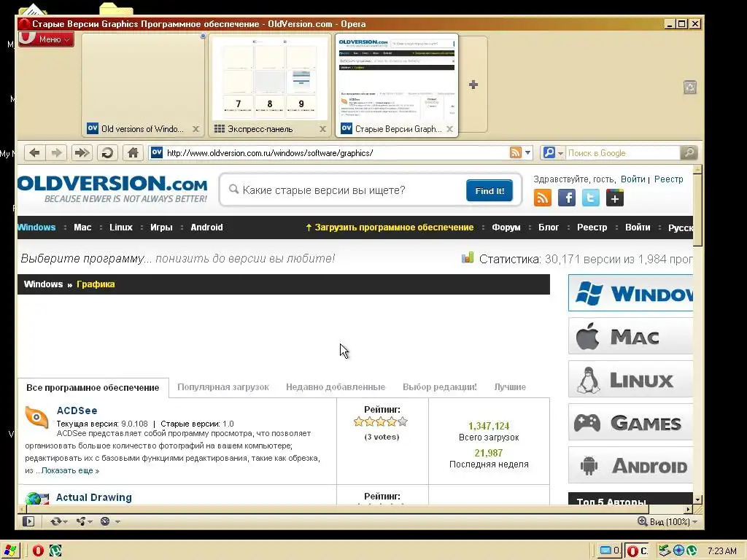The width and height of the screenshot is (747, 560).
Task: Click the Linux sidebar platform button
Action: [x=630, y=379]
